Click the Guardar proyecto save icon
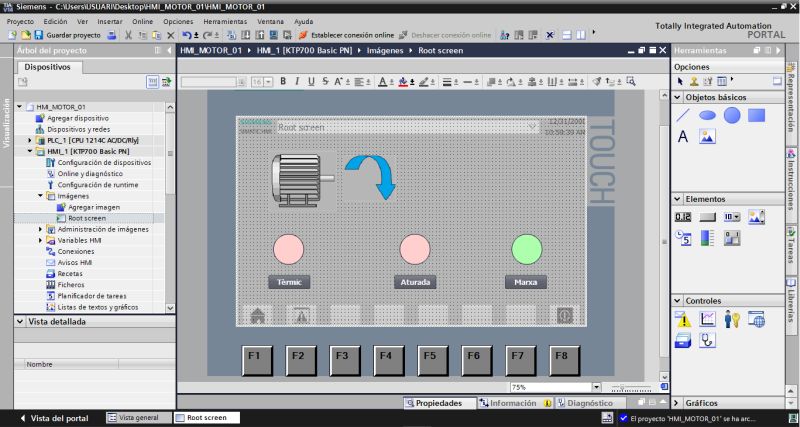The width and height of the screenshot is (800, 427). 39,34
